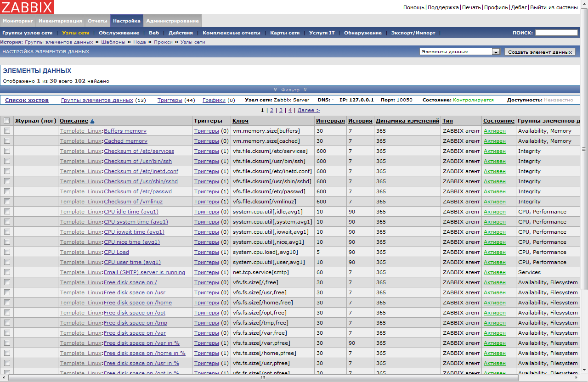Click the horizontal scrollbar at the bottom

[x=263, y=378]
